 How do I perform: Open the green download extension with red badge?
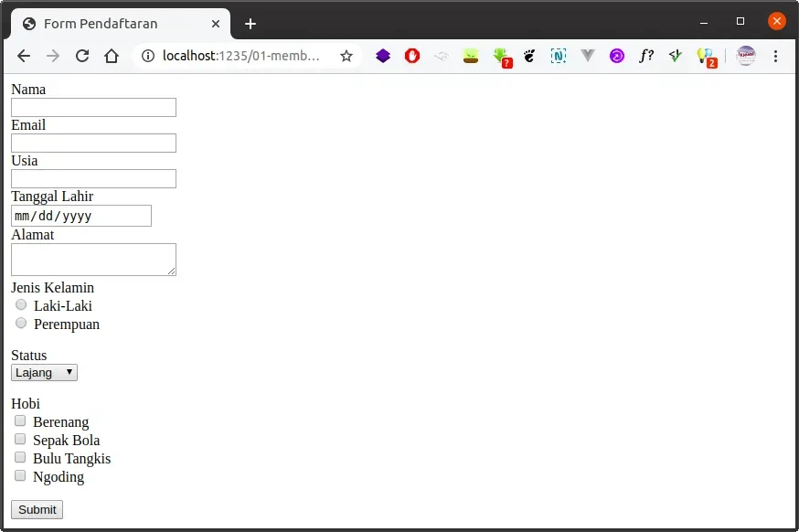point(502,58)
